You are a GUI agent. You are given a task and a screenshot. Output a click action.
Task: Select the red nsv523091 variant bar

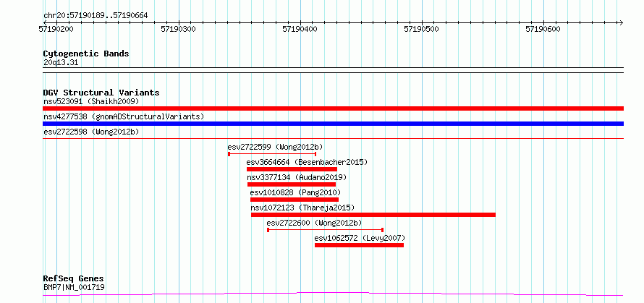coord(333,108)
